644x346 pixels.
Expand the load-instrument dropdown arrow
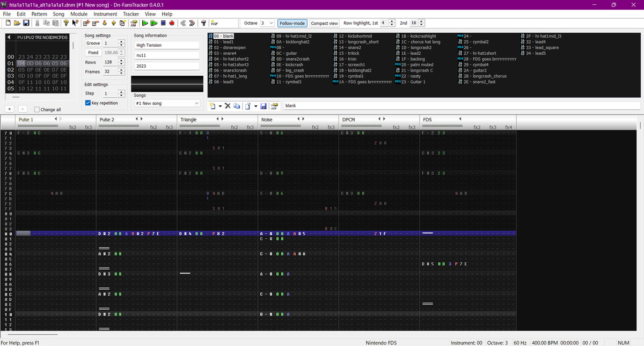(x=255, y=106)
